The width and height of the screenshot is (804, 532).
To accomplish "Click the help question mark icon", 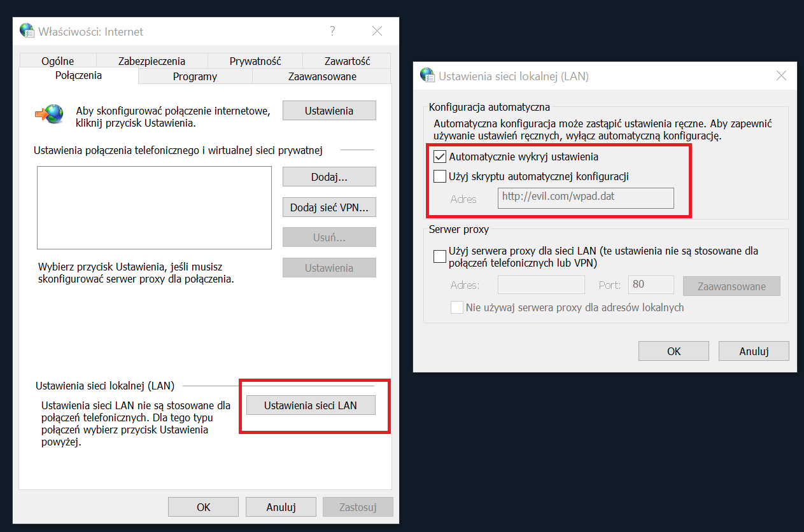I will pyautogui.click(x=332, y=31).
